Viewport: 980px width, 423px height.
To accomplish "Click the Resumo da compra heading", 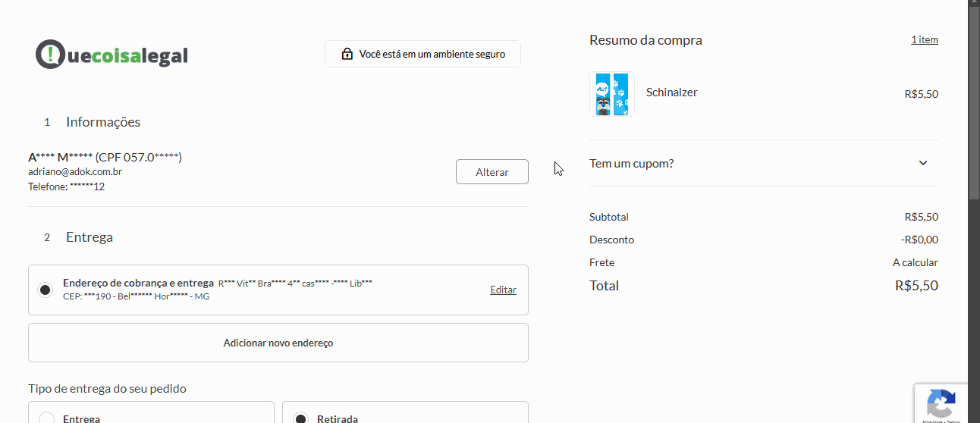I will [645, 40].
